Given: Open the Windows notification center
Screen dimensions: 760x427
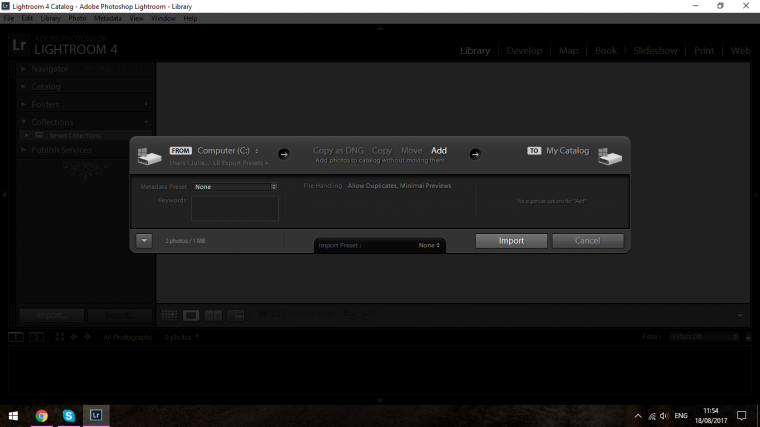Looking at the screenshot, I should 742,416.
